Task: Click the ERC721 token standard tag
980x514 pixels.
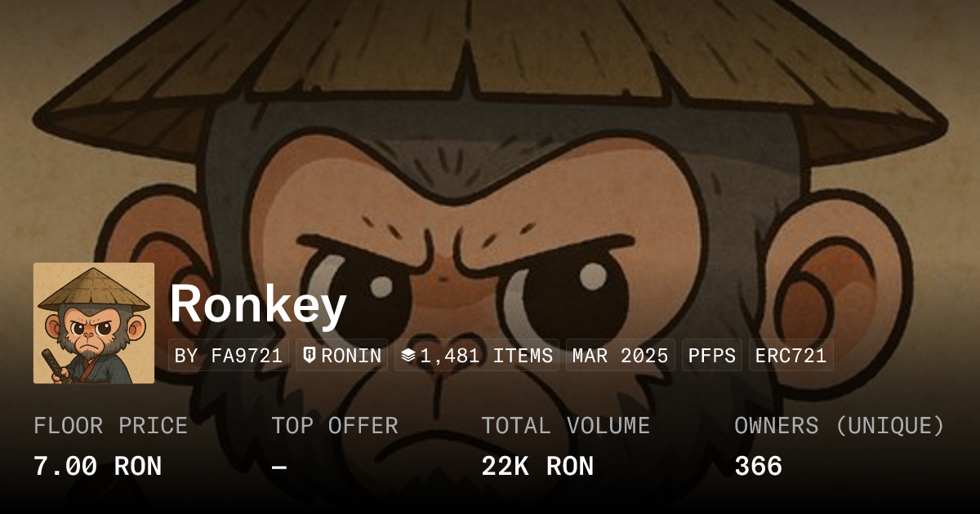Action: (791, 356)
